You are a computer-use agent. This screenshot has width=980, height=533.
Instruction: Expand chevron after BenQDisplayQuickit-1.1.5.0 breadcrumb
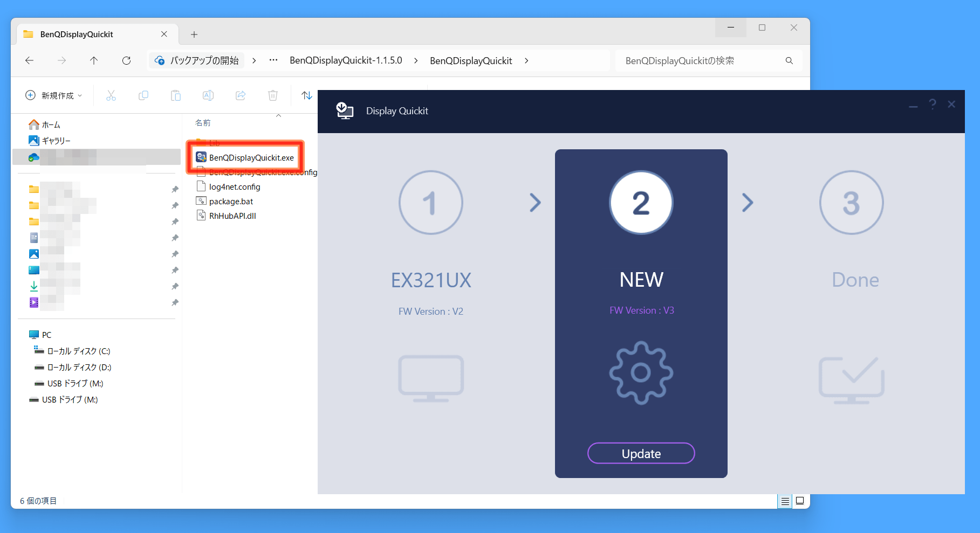click(416, 60)
